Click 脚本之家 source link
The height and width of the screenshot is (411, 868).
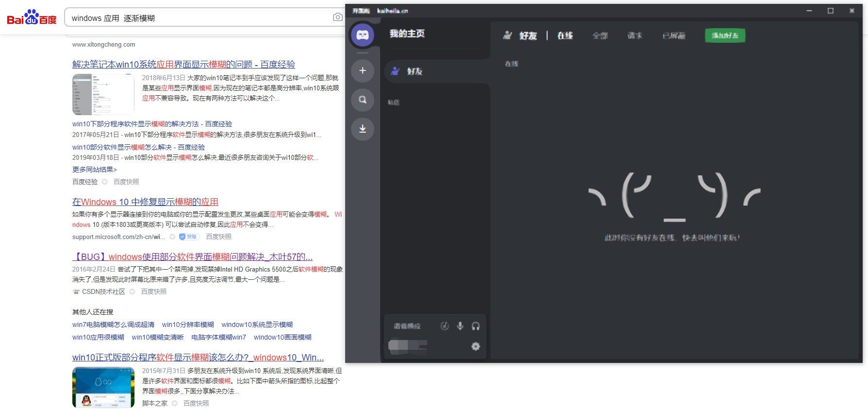coord(155,403)
